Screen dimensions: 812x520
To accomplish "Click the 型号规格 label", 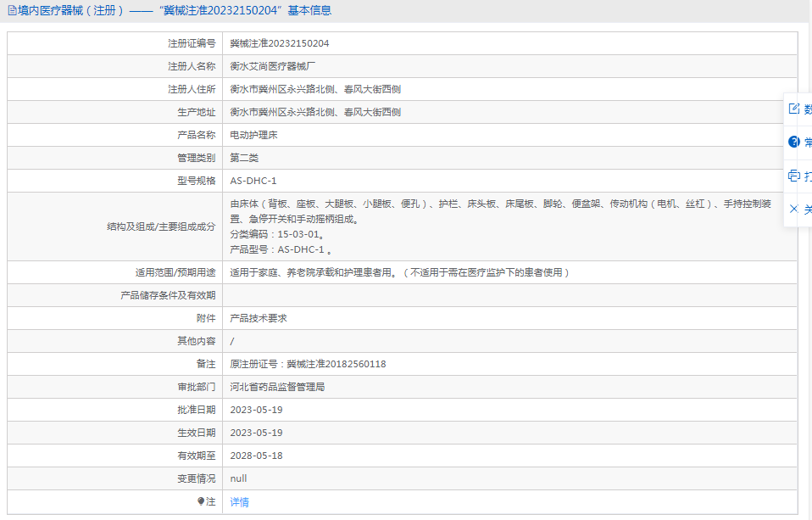I will pos(197,181).
